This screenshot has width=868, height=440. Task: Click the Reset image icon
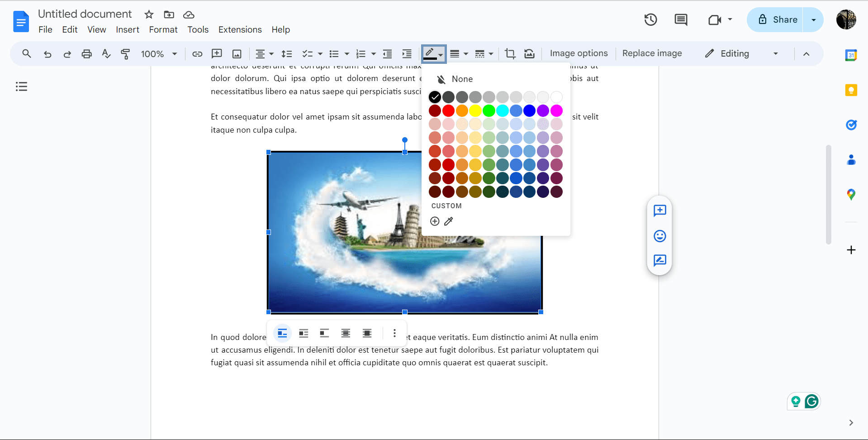click(x=529, y=53)
